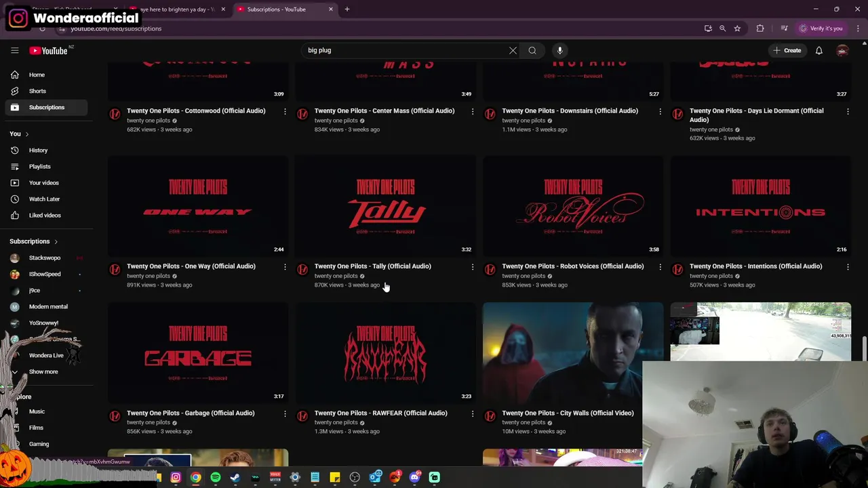
Task: Open options for Robot Voices video
Action: 660,267
